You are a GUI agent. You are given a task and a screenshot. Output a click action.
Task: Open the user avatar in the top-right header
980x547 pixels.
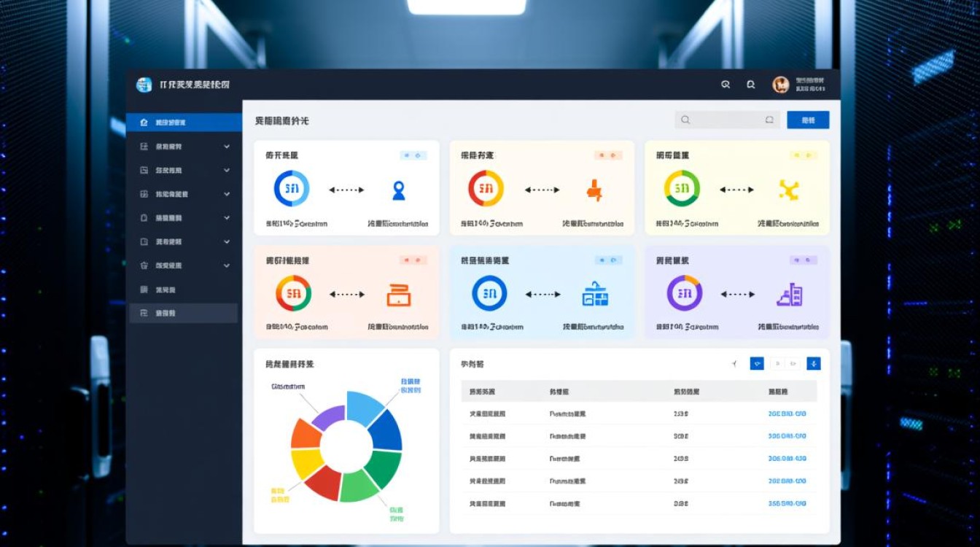(781, 85)
